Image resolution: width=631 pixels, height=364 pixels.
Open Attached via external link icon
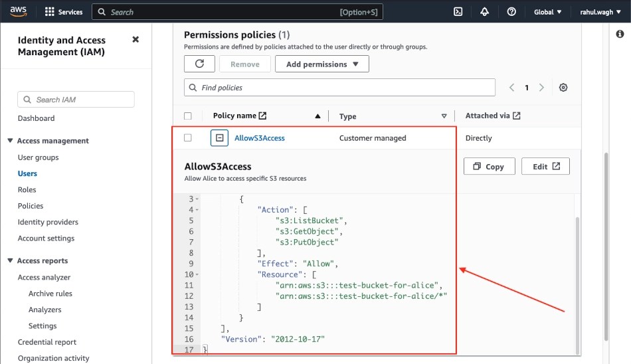pos(516,116)
